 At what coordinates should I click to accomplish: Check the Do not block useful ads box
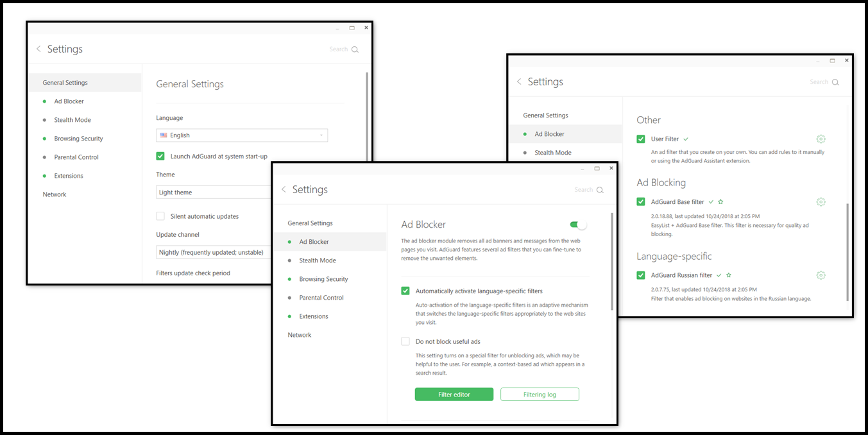click(405, 341)
